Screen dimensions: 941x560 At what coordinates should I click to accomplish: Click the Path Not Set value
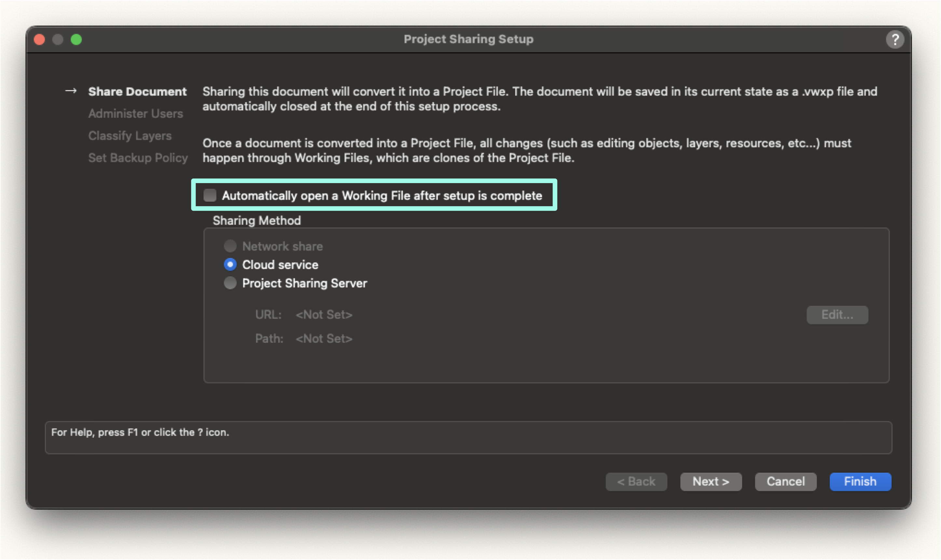[x=324, y=339]
